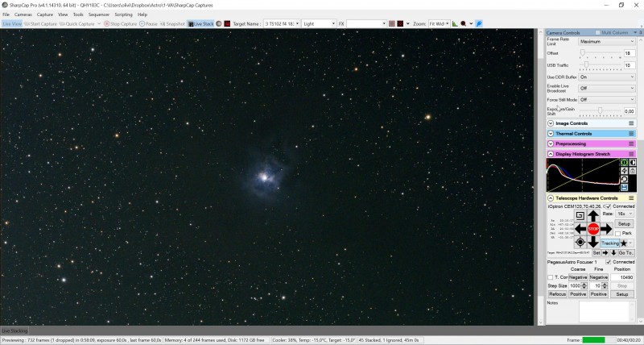Take a Snapshot from the toolbar
Viewport: 644px width, 345px height.
coord(172,24)
